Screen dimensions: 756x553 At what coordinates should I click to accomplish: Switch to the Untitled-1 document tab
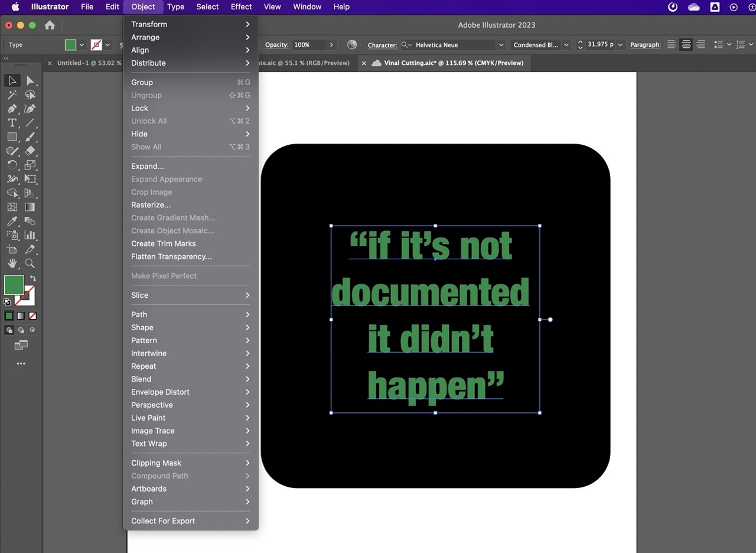point(89,63)
